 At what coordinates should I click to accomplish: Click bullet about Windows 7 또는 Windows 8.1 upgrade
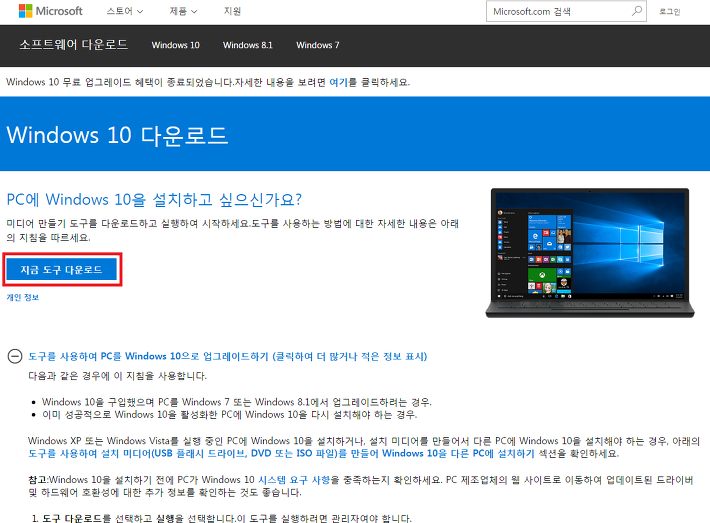237,402
